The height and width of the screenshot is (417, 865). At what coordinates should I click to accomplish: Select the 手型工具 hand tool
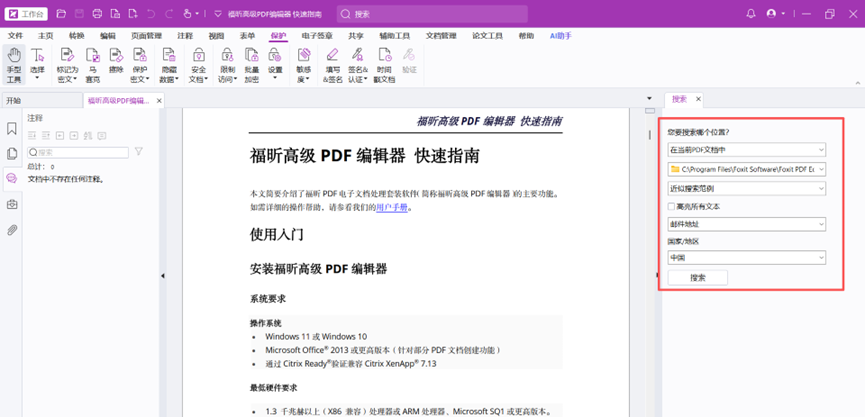point(14,65)
